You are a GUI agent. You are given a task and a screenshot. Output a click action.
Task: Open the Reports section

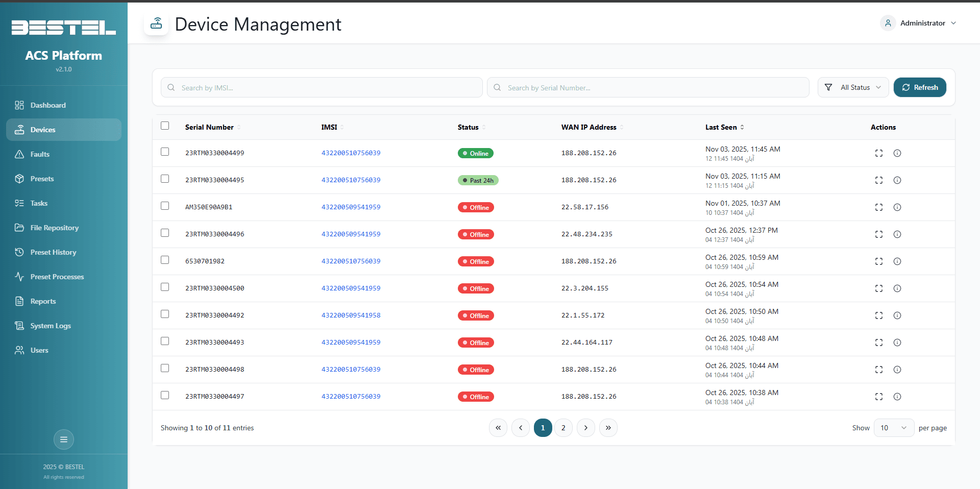pyautogui.click(x=42, y=301)
